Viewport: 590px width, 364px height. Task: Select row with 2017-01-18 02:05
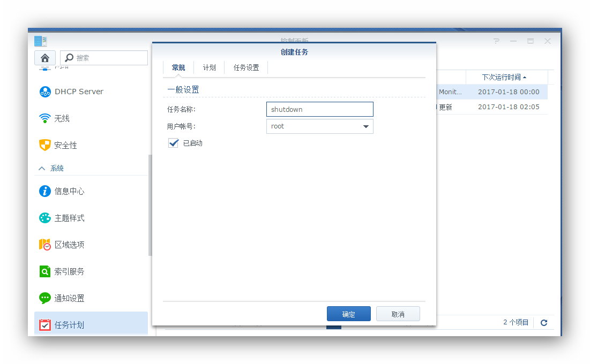pyautogui.click(x=492, y=107)
